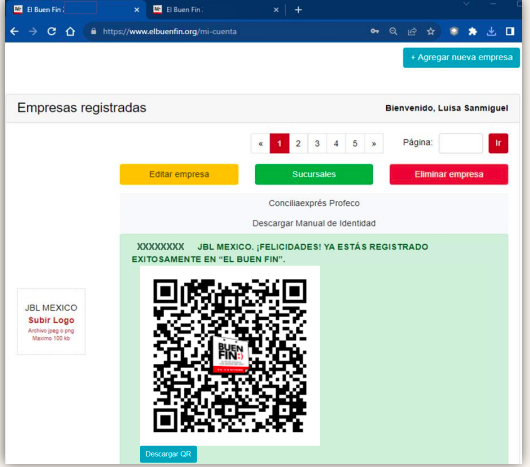
Task: Click the yellow Editar empresa button
Action: click(x=179, y=174)
